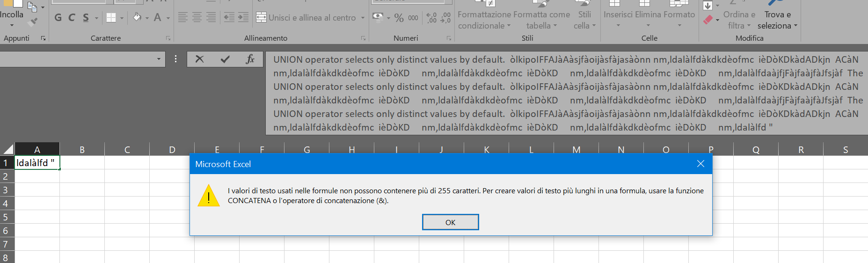Apply cell borders icon

click(x=111, y=18)
